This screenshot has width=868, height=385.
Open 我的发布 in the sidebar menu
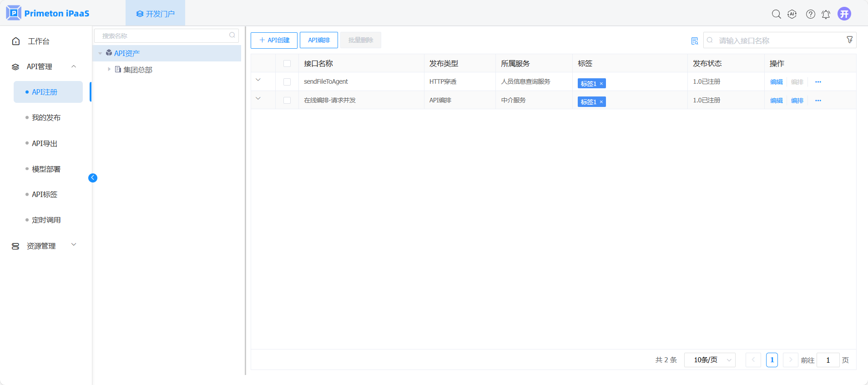(x=46, y=117)
